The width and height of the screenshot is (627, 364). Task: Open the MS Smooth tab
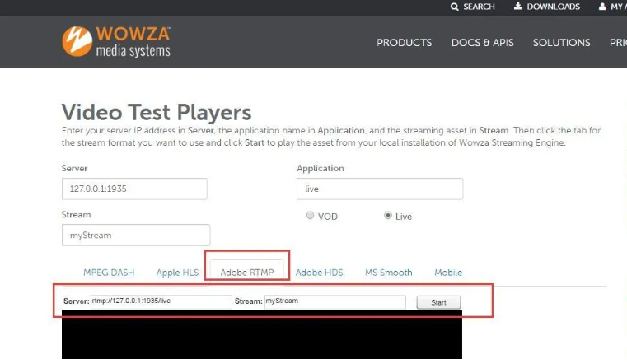coord(388,273)
